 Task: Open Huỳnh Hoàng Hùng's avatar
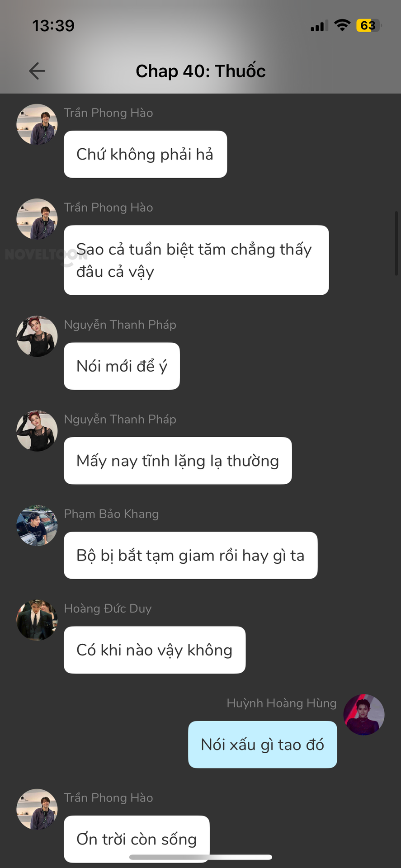pyautogui.click(x=364, y=714)
